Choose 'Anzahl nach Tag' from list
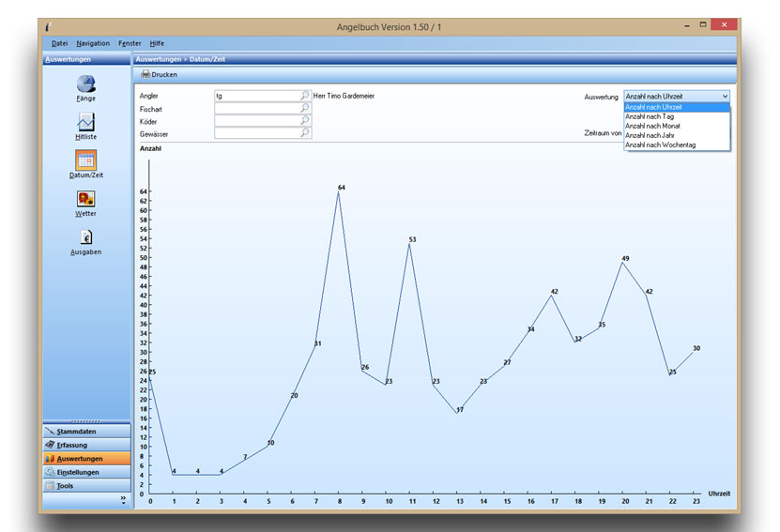780x532 pixels. coord(650,116)
